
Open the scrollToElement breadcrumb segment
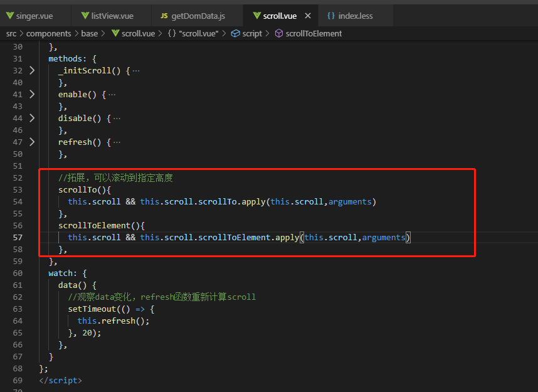click(x=314, y=33)
